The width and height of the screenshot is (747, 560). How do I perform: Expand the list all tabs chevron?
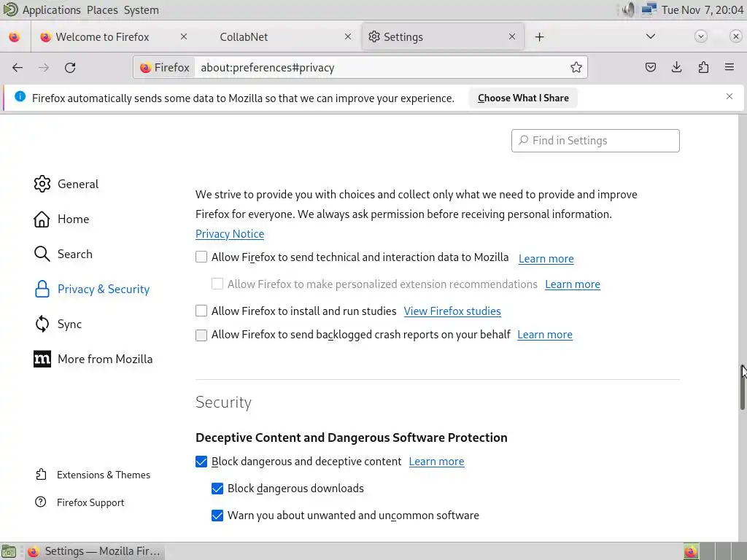[651, 36]
